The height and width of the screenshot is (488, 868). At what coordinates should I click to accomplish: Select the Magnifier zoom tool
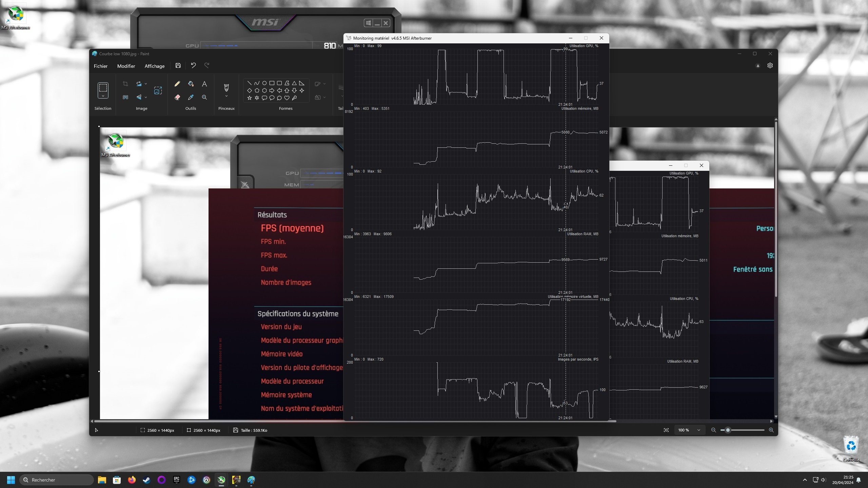[204, 97]
